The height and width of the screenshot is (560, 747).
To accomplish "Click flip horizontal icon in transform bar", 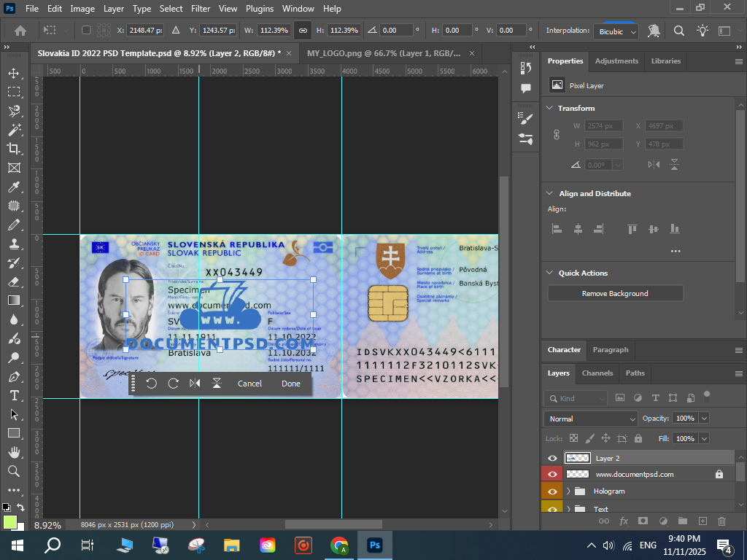I will (x=195, y=384).
